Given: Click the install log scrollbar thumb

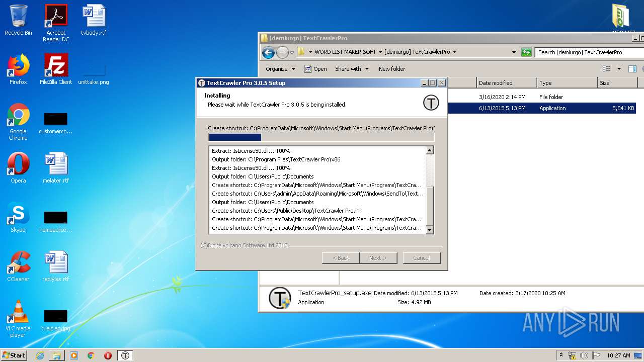Looking at the screenshot, I should click(429, 206).
